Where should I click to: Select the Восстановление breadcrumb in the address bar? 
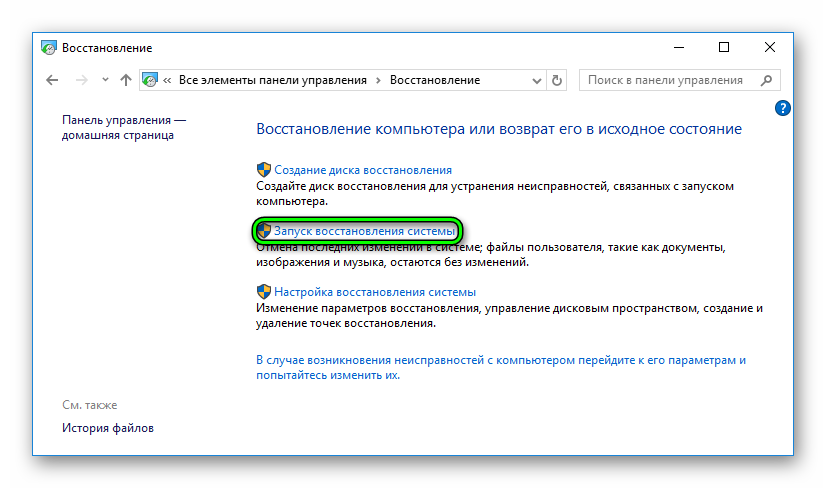tap(435, 80)
